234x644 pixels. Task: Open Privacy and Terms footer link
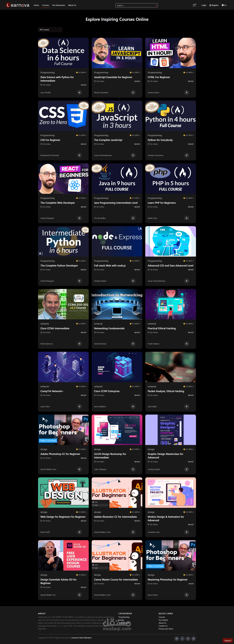[166, 629]
